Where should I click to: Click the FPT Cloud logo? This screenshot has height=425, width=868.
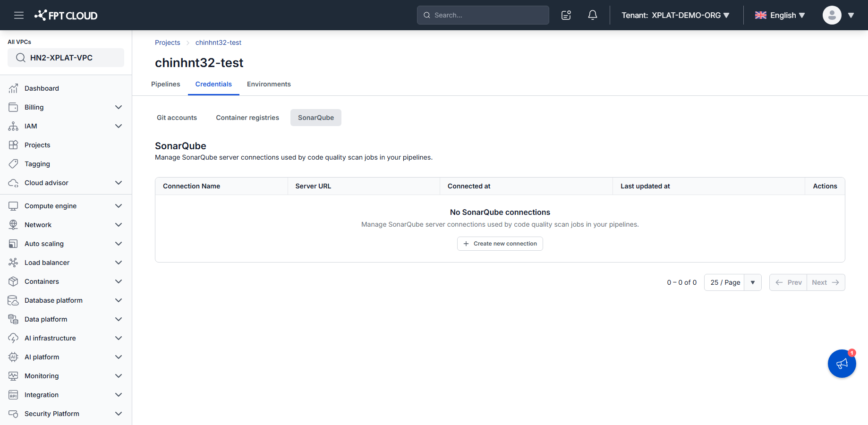pos(66,15)
